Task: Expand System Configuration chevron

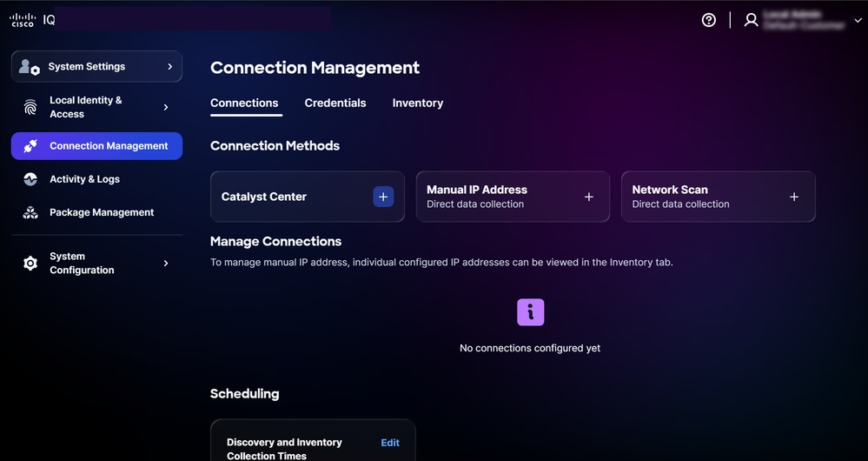Action: tap(165, 264)
